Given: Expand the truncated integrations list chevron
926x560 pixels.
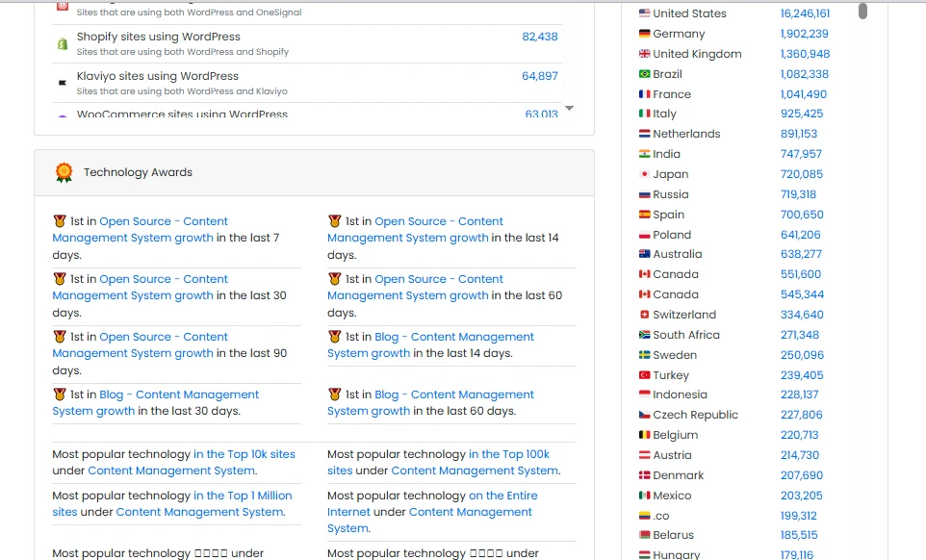Looking at the screenshot, I should [x=569, y=111].
